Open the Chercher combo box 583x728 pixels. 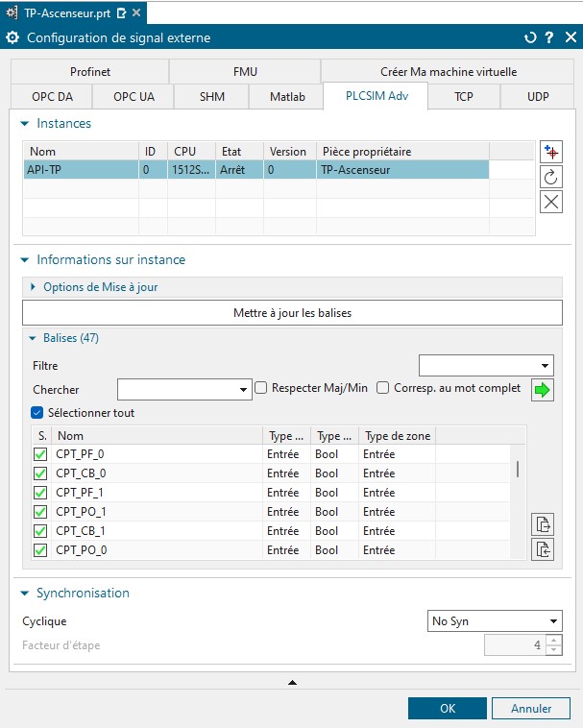[x=184, y=390]
